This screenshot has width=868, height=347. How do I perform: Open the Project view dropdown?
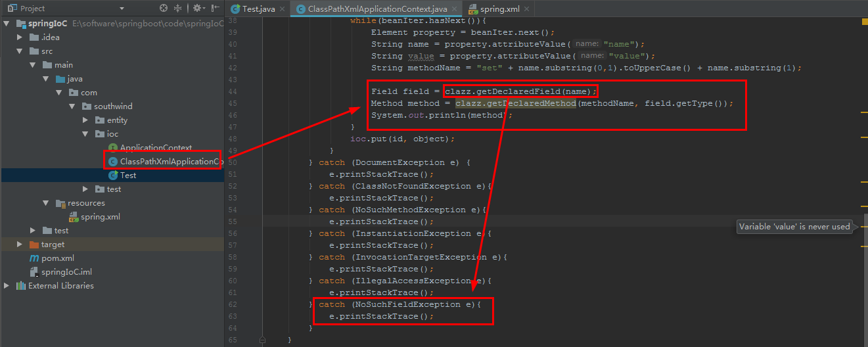122,9
